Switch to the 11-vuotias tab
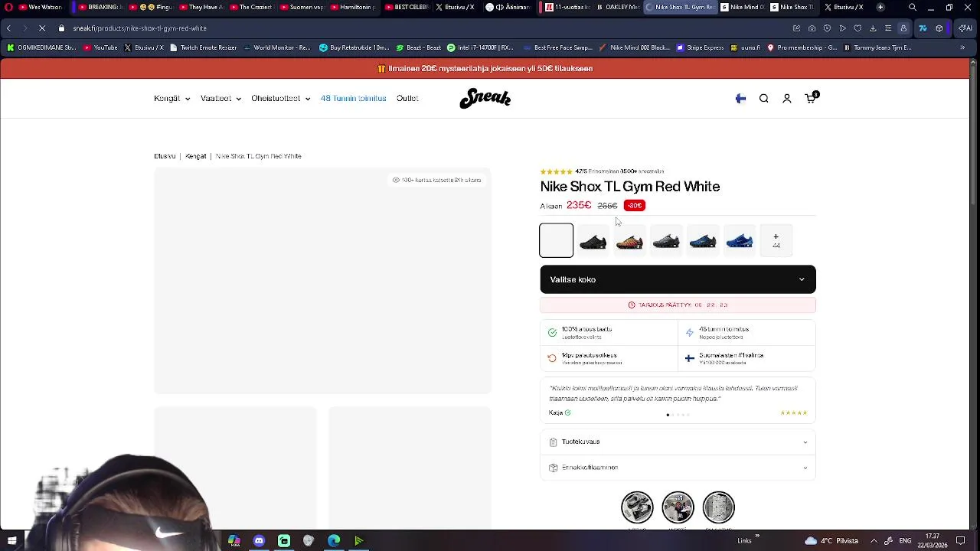The image size is (980, 551). point(565,7)
